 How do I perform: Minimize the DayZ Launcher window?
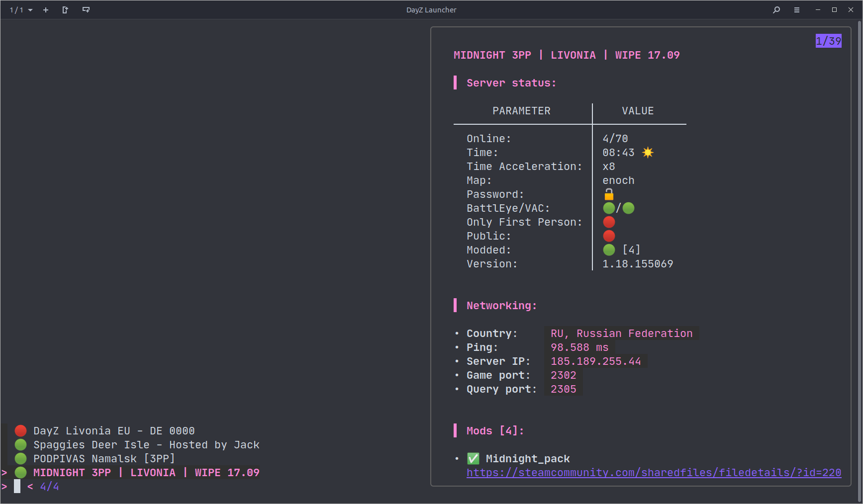(x=818, y=10)
